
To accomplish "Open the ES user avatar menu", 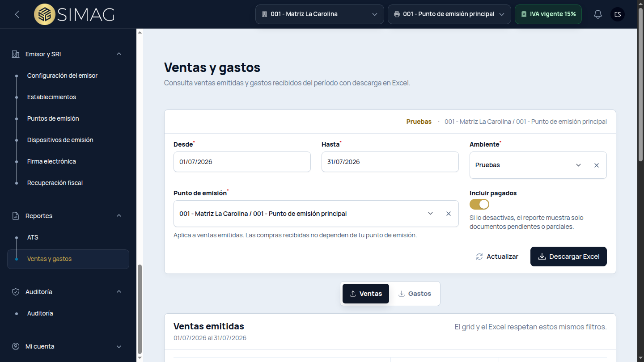I will (x=618, y=14).
